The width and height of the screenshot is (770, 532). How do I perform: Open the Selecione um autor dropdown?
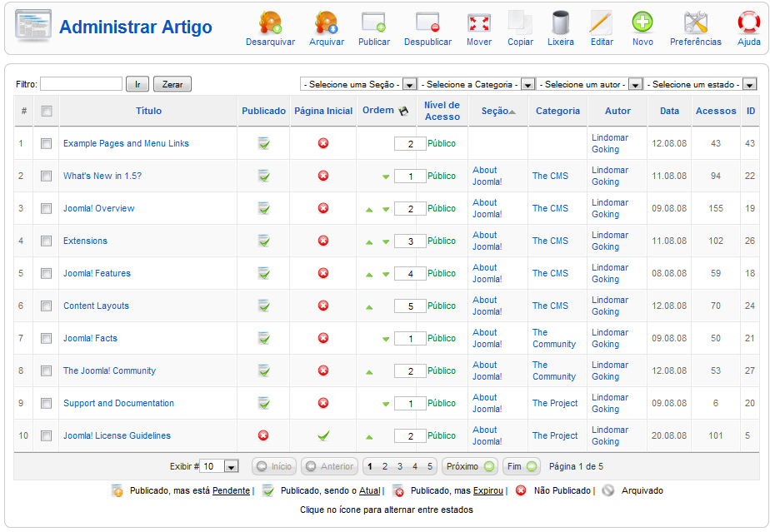click(x=589, y=84)
